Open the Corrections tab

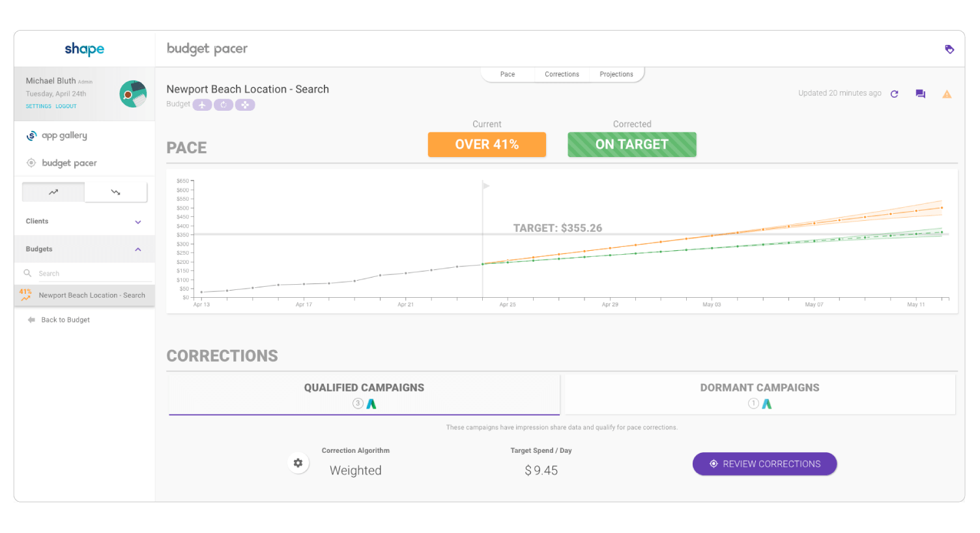[x=561, y=74]
